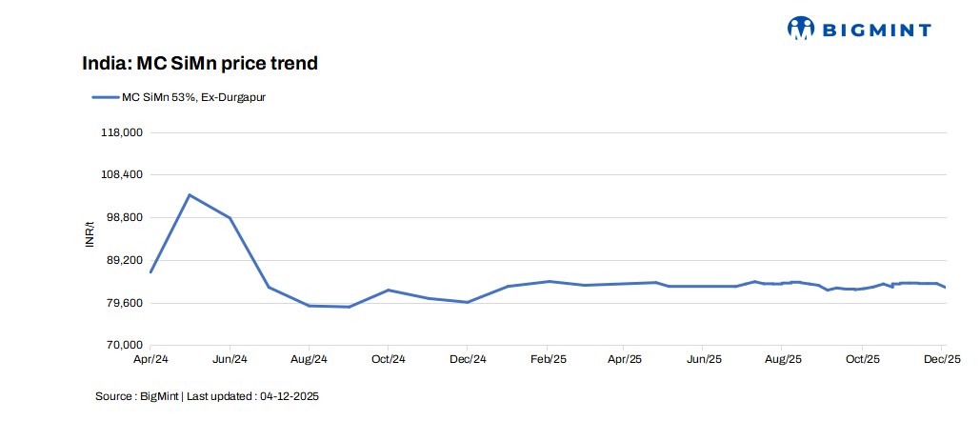This screenshot has height=441, width=980.
Task: Click the Oct/24 x-axis label
Action: tap(388, 359)
